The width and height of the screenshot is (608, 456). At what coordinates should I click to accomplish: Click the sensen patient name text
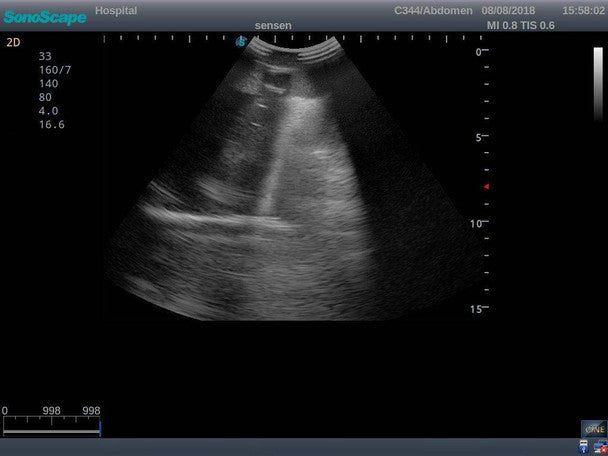(x=273, y=26)
